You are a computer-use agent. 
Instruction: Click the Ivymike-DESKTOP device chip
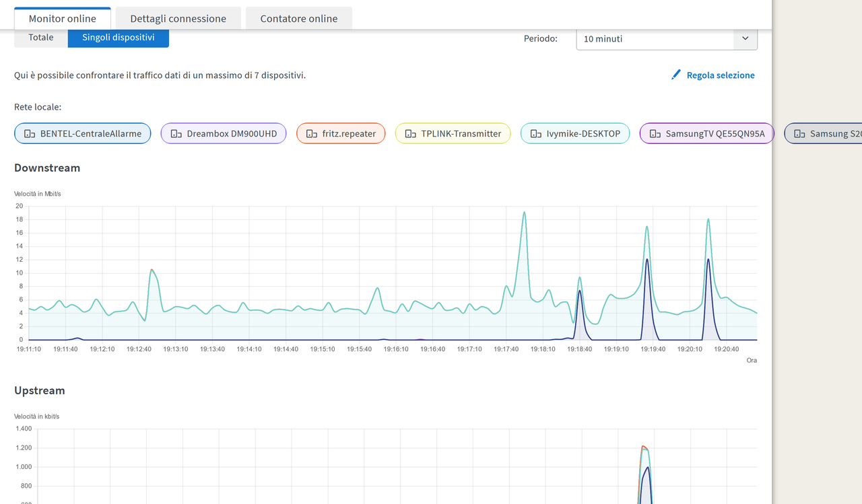[575, 133]
